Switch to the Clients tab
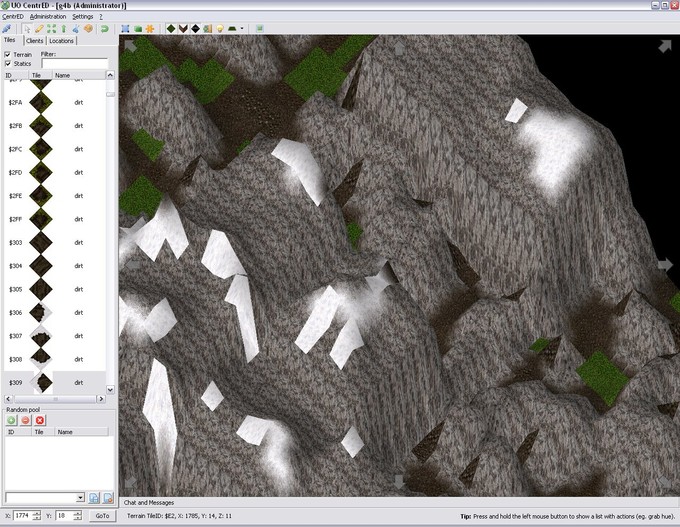680x527 pixels. point(35,41)
